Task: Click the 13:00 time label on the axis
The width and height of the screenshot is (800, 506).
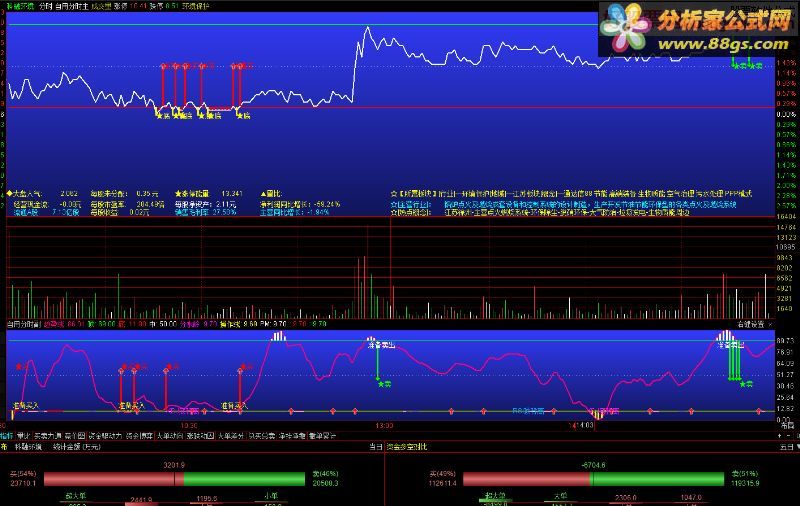Action: tap(384, 425)
